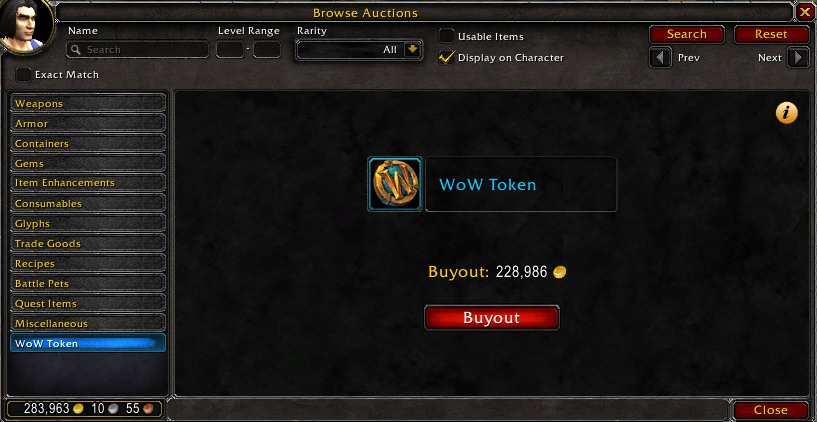Expand the Armor category
The image size is (817, 422).
tap(88, 123)
